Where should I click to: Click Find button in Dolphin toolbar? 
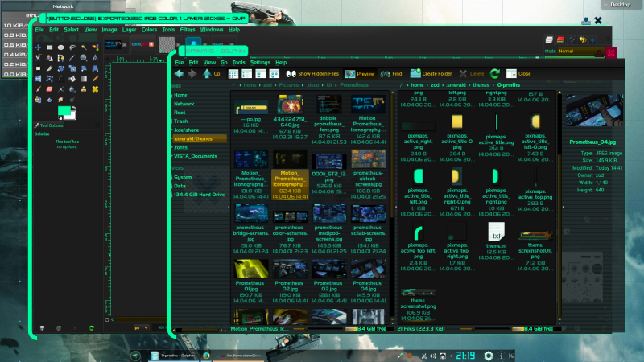coord(391,74)
